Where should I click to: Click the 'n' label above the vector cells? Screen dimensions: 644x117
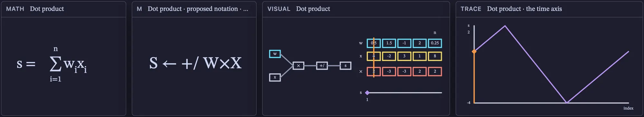coord(435,33)
